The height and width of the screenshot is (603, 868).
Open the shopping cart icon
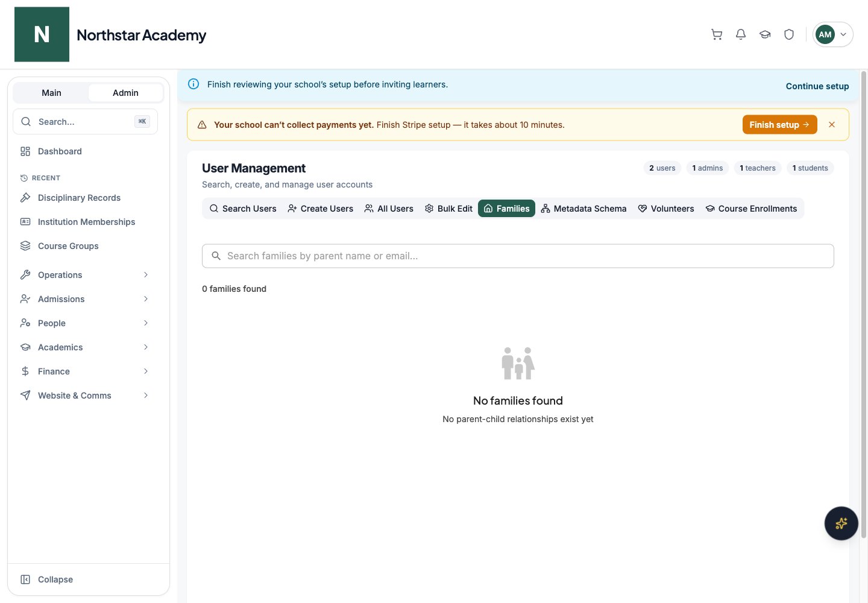[x=717, y=34]
